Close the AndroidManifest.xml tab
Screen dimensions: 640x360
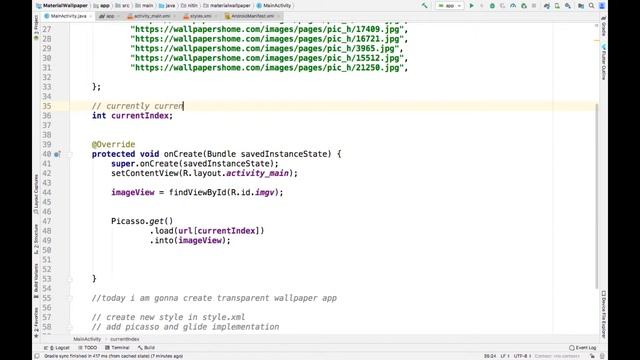(278, 16)
